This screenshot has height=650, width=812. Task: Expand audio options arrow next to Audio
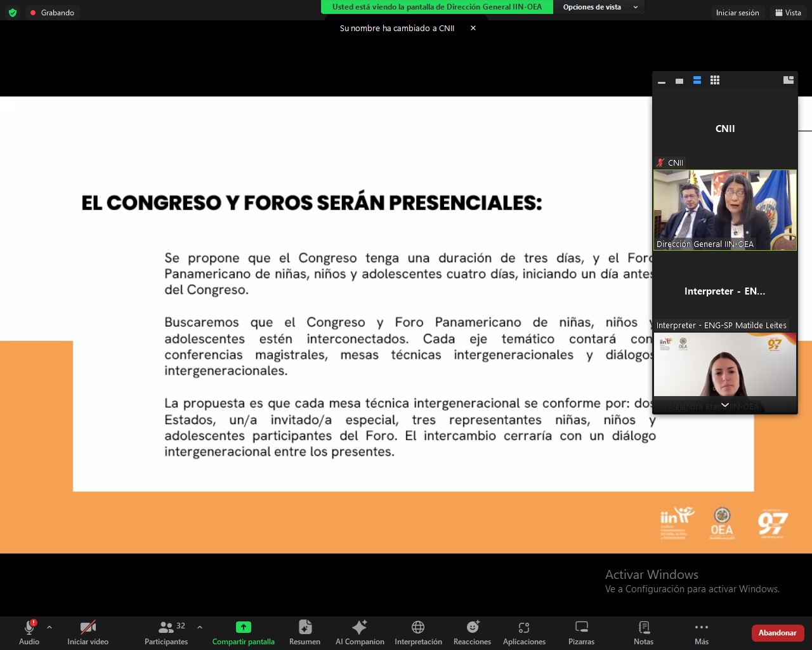(49, 627)
